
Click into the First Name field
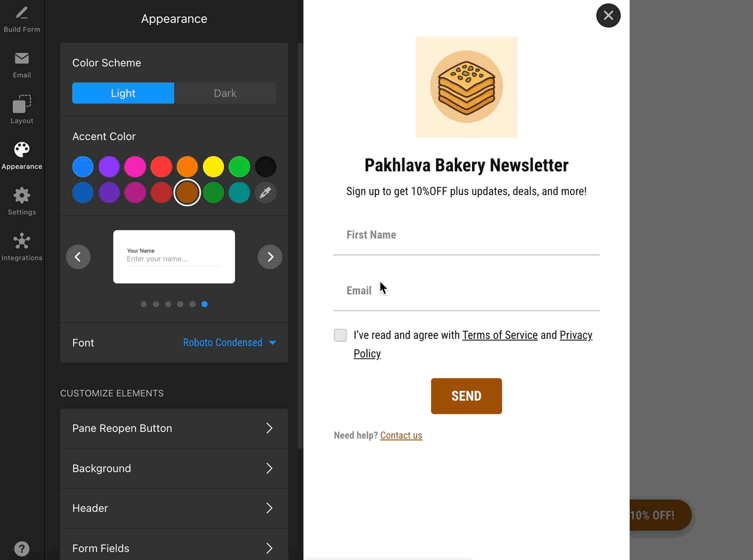click(466, 236)
